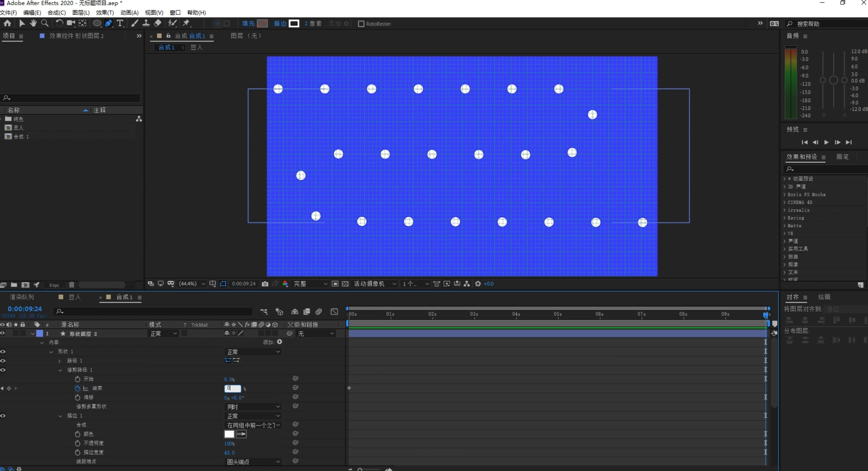Toggle visibility eye of 修剪路径 1
The image size is (868, 471).
[x=3, y=370]
